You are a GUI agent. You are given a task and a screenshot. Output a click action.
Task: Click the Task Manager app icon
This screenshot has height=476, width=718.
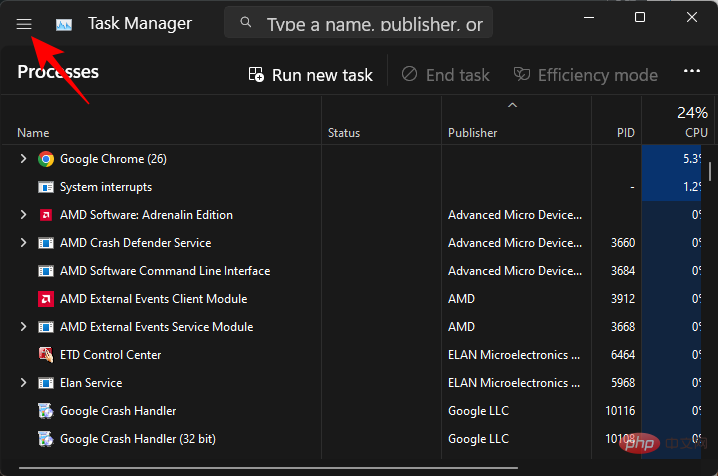tap(64, 24)
